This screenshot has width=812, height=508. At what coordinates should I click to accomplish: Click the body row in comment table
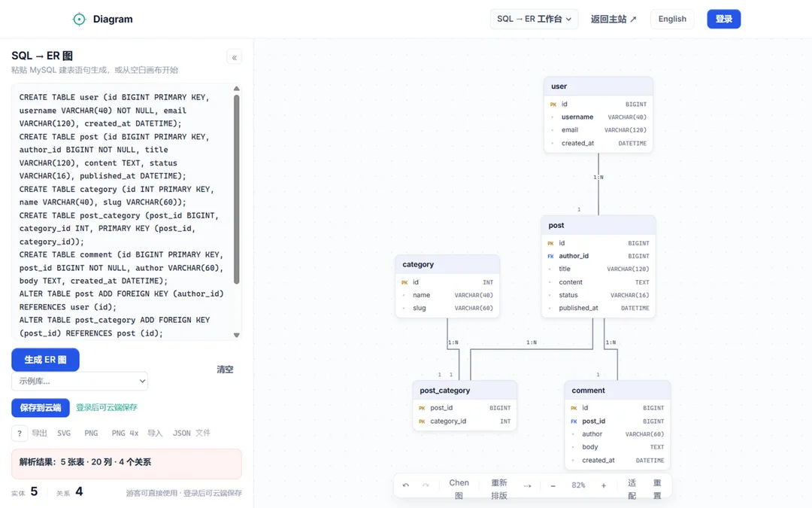point(617,447)
